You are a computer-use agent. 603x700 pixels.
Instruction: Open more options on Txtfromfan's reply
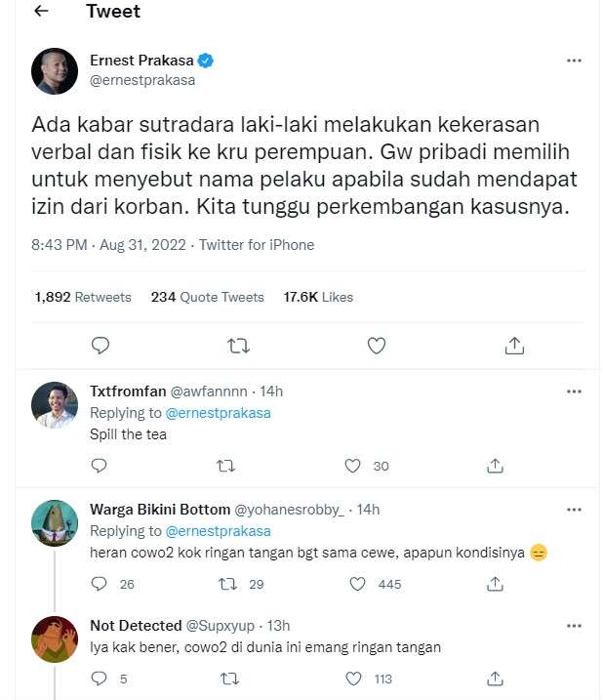coord(574,391)
